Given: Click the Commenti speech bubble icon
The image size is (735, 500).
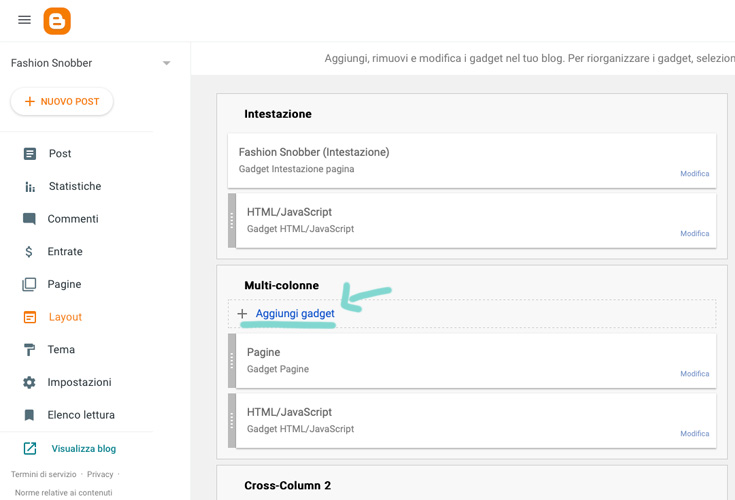Looking at the screenshot, I should [29, 219].
